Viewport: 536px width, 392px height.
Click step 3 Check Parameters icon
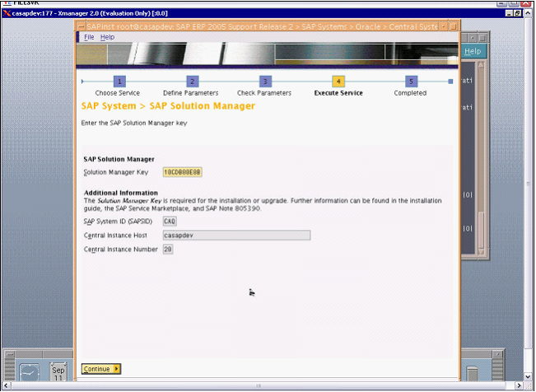(265, 82)
